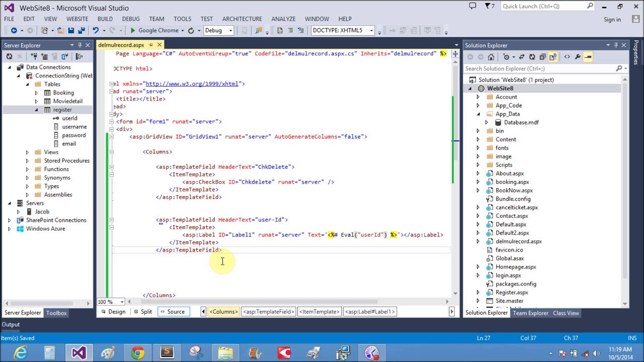Click Connect to Database icon in Server Explorer
644x362 pixels.
tap(34, 56)
